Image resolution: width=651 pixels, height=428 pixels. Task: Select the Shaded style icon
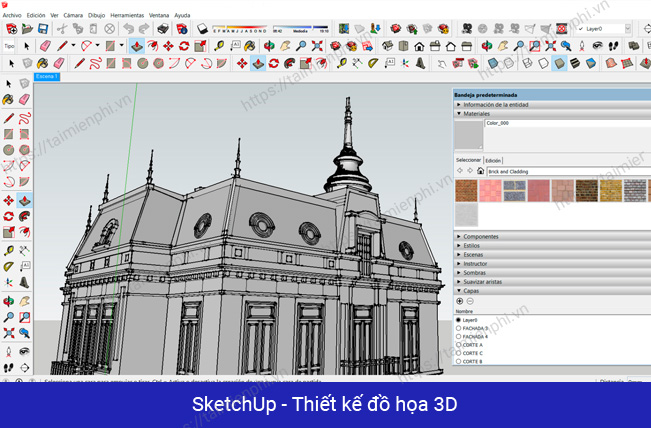click(560, 63)
